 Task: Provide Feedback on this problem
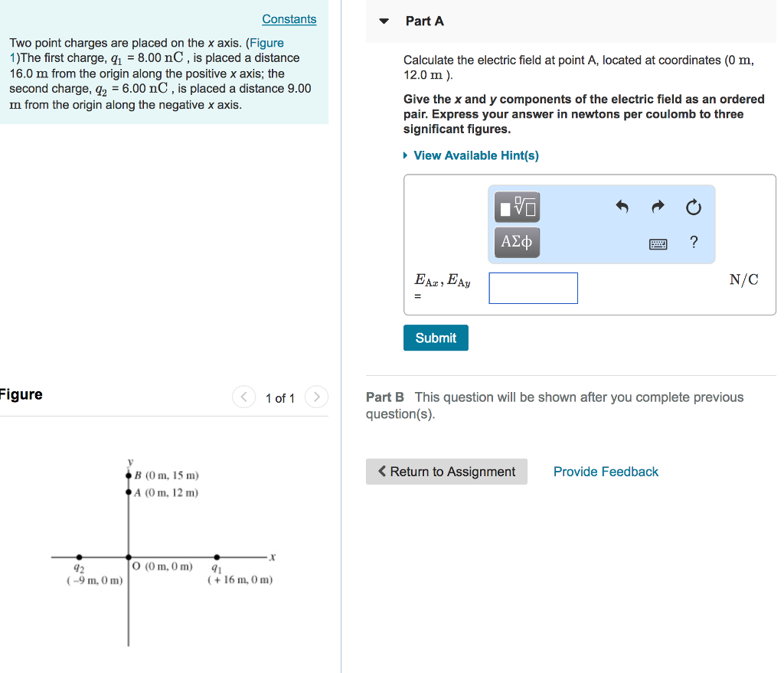point(606,471)
